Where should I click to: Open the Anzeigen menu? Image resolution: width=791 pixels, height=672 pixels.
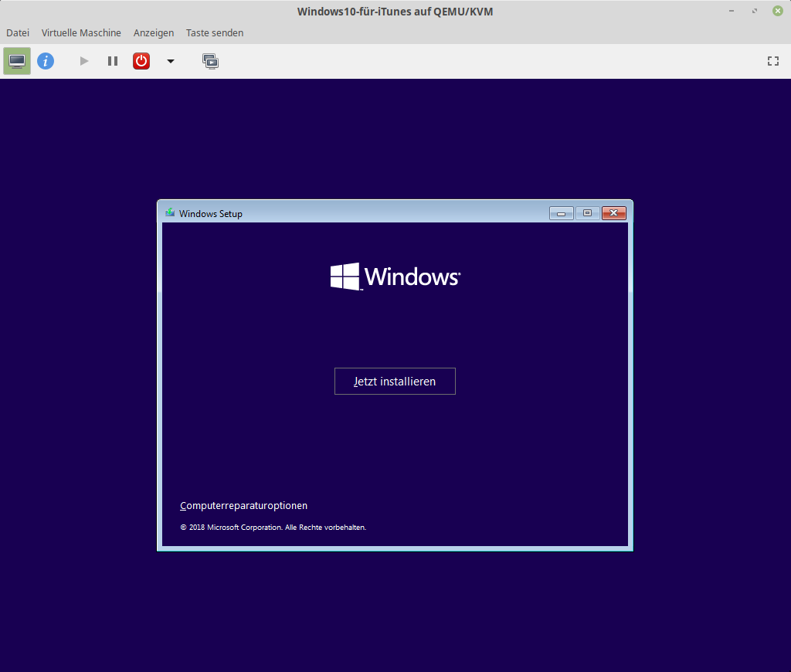(x=154, y=32)
